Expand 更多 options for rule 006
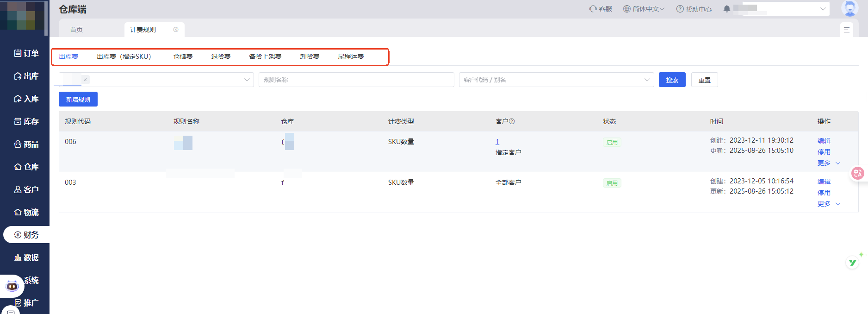Screen dimensions: 868x314 828,163
